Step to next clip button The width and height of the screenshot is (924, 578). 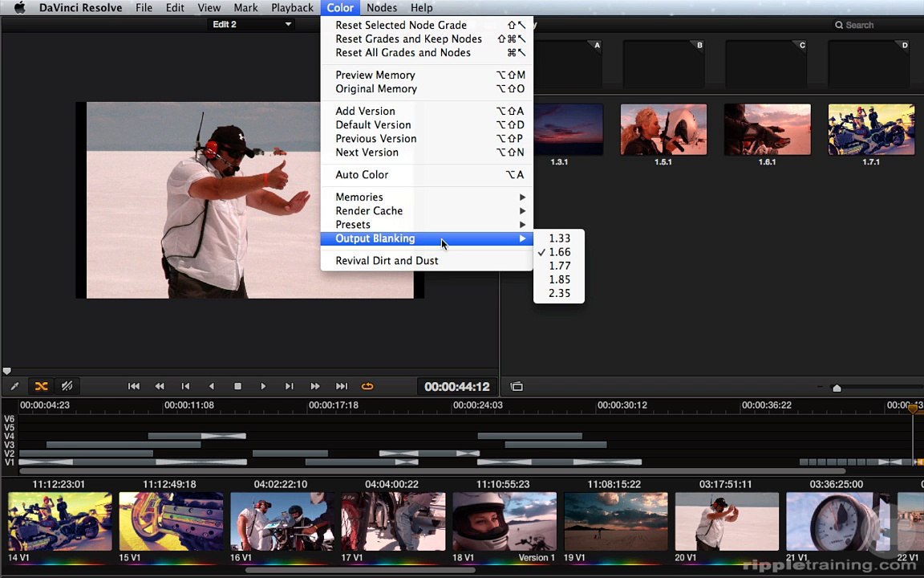click(x=290, y=386)
